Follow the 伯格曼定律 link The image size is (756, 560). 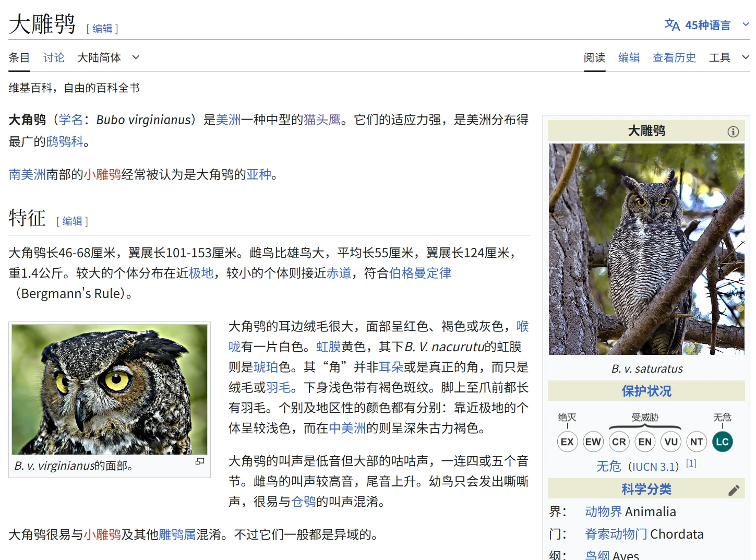click(x=420, y=273)
